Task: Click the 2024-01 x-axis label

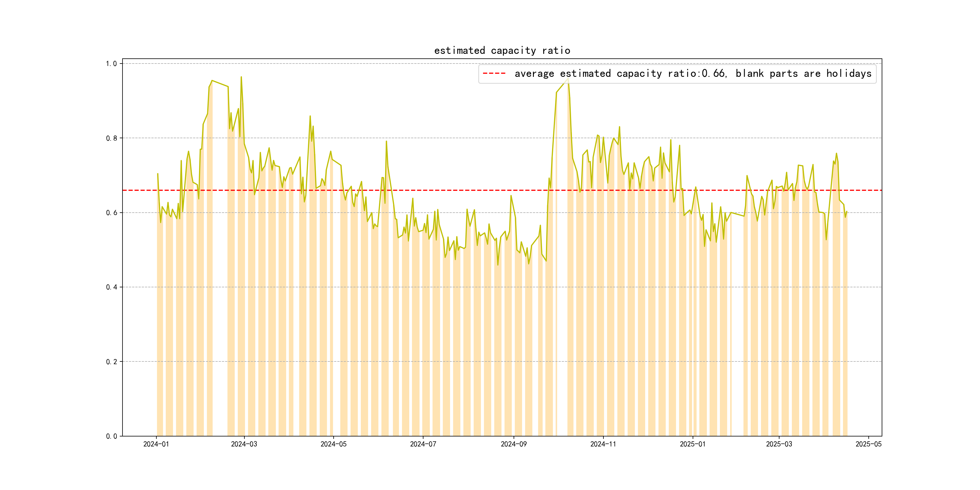Action: click(156, 444)
